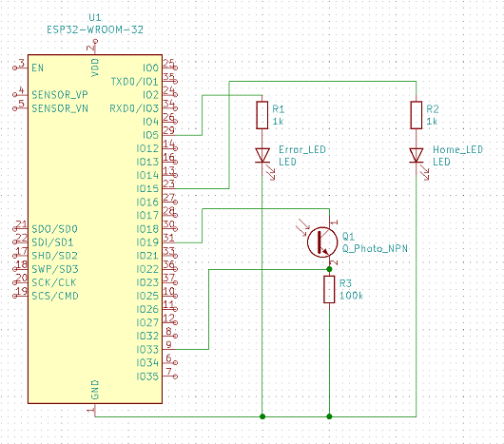Select the Q_Photo_NPN value label
Screen dimensions: 504x444
point(375,249)
